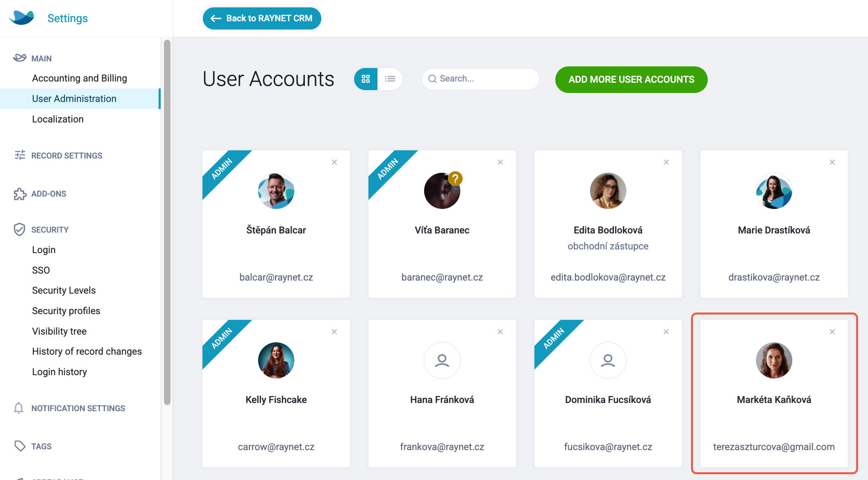Open Accounting and Billing settings

80,78
